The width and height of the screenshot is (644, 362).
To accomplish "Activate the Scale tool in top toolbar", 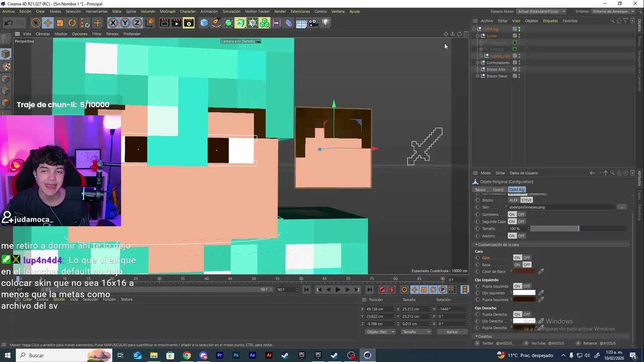I will [x=60, y=23].
